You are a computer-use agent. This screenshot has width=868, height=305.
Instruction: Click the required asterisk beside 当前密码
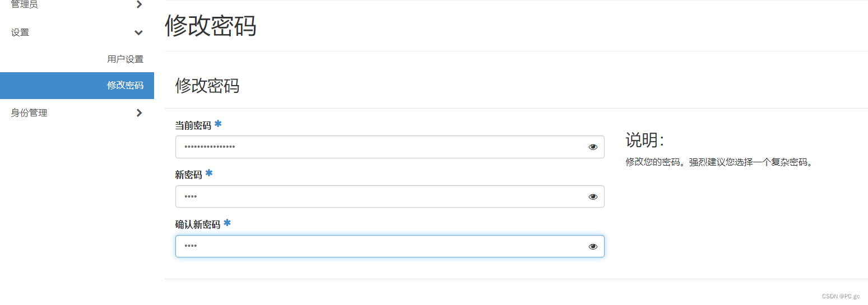click(x=218, y=124)
